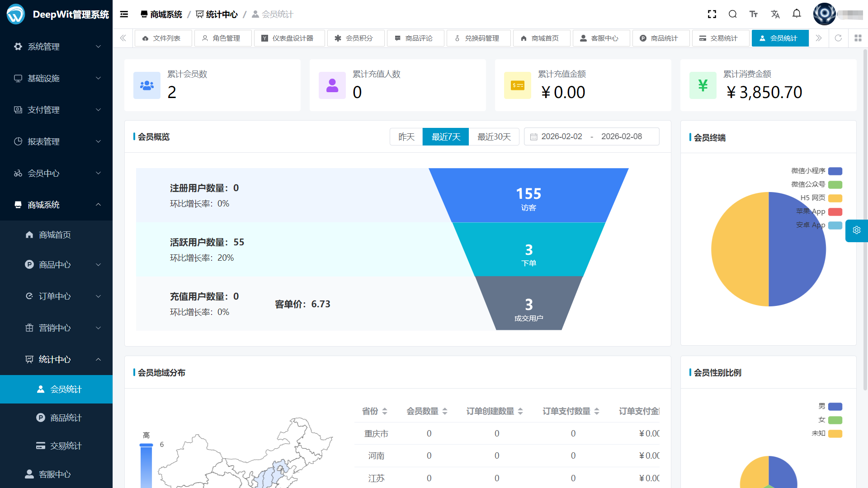Image resolution: width=868 pixels, height=488 pixels.
Task: Click the 微信小程序 legend color swatch
Action: pyautogui.click(x=835, y=171)
